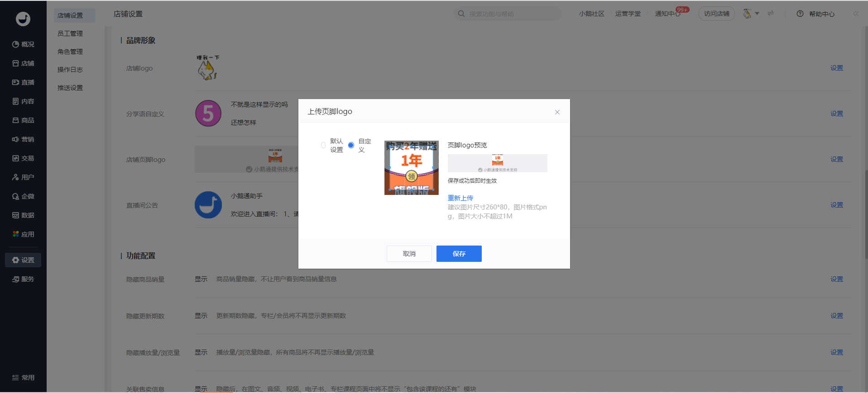
Task: Open 企微 in the sidebar
Action: (x=23, y=196)
